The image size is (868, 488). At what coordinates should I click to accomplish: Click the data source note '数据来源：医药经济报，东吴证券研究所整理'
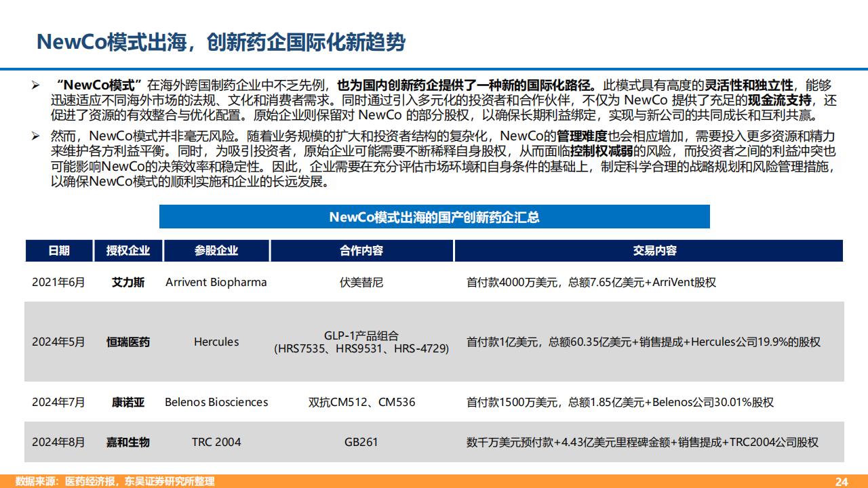pyautogui.click(x=115, y=481)
